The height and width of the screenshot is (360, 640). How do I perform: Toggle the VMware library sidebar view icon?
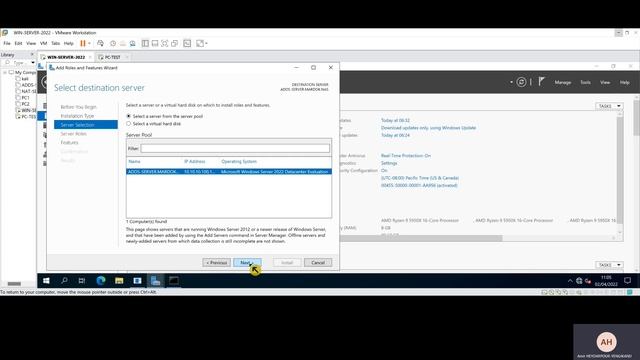pyautogui.click(x=145, y=43)
